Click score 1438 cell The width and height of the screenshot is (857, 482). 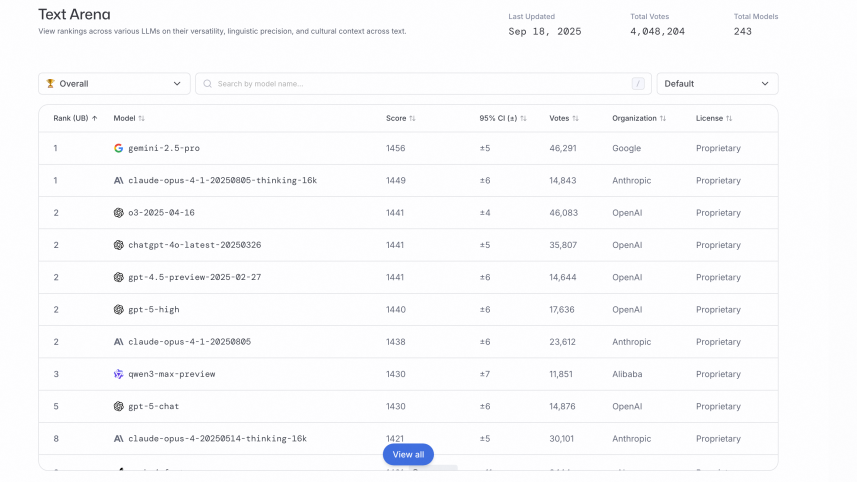point(396,342)
